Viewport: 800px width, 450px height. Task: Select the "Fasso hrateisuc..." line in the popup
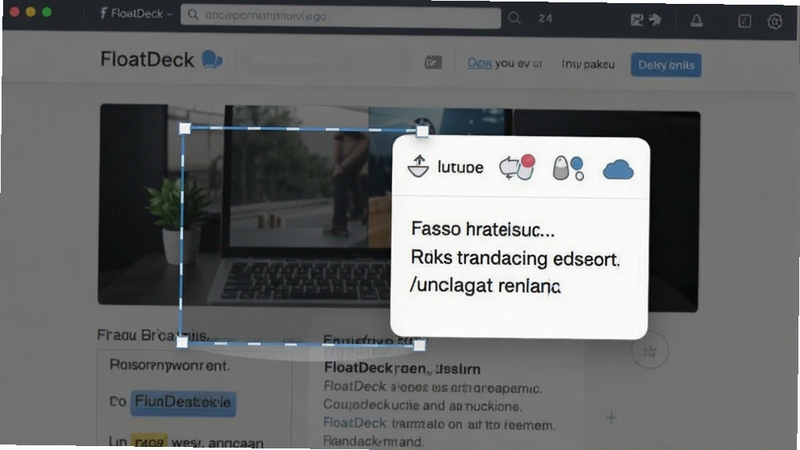(x=483, y=229)
